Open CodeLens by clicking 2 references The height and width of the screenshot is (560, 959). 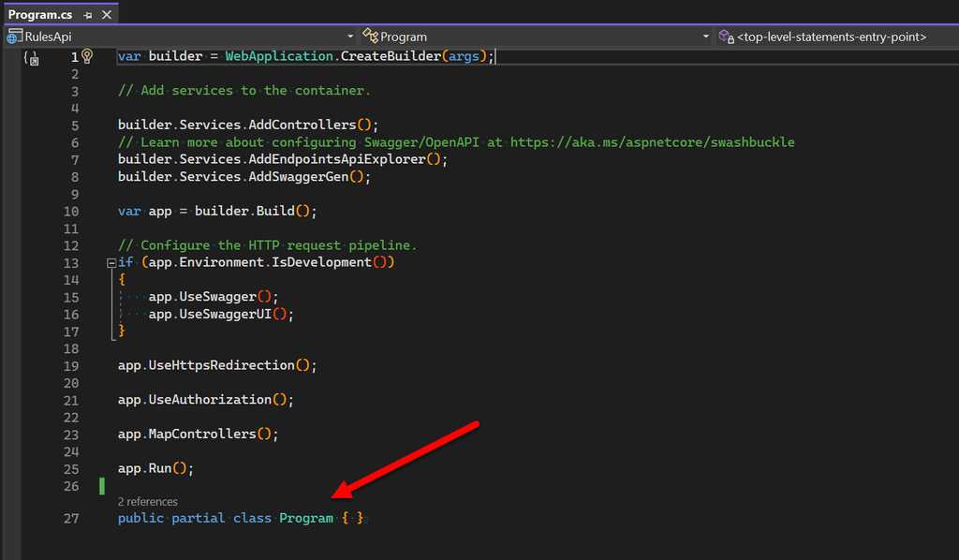(x=148, y=501)
